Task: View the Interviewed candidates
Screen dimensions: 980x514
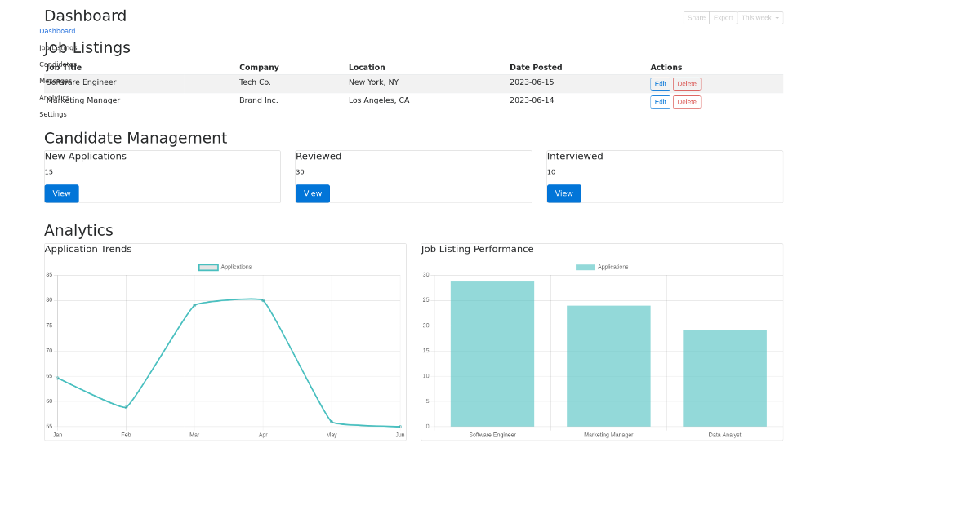Action: pyautogui.click(x=563, y=193)
